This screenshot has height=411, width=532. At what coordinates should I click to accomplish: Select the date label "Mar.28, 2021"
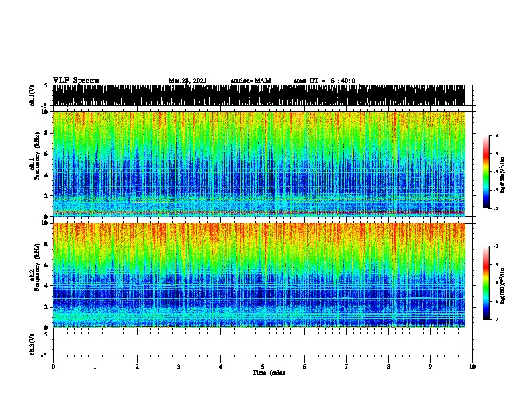(187, 81)
